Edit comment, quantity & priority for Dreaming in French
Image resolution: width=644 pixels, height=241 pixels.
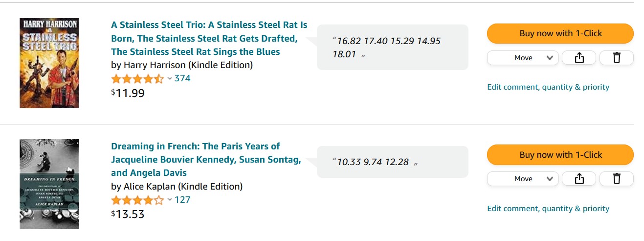click(548, 209)
